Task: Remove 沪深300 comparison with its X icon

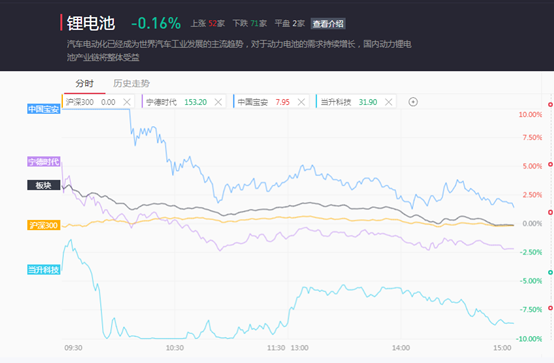Action: tap(127, 102)
